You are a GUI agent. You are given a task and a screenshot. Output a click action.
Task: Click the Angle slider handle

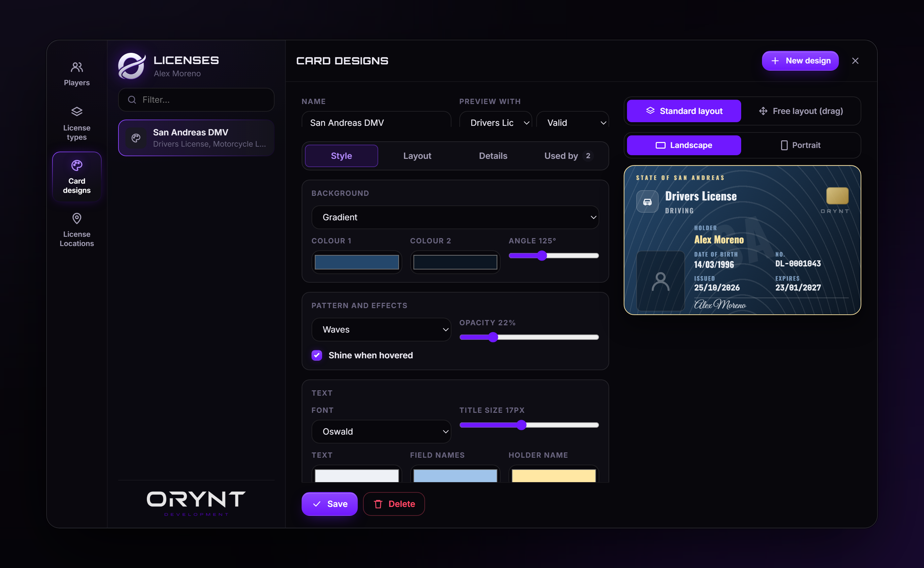pyautogui.click(x=542, y=256)
